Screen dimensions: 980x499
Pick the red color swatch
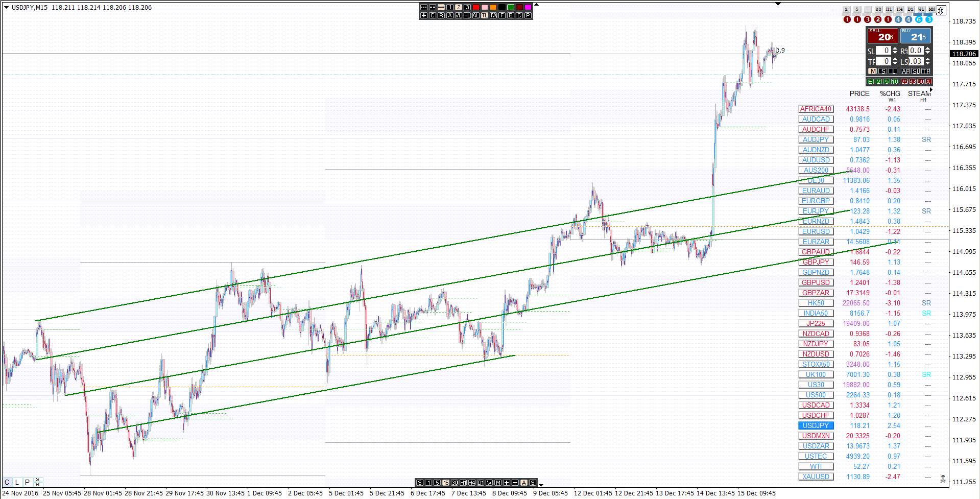[476, 7]
